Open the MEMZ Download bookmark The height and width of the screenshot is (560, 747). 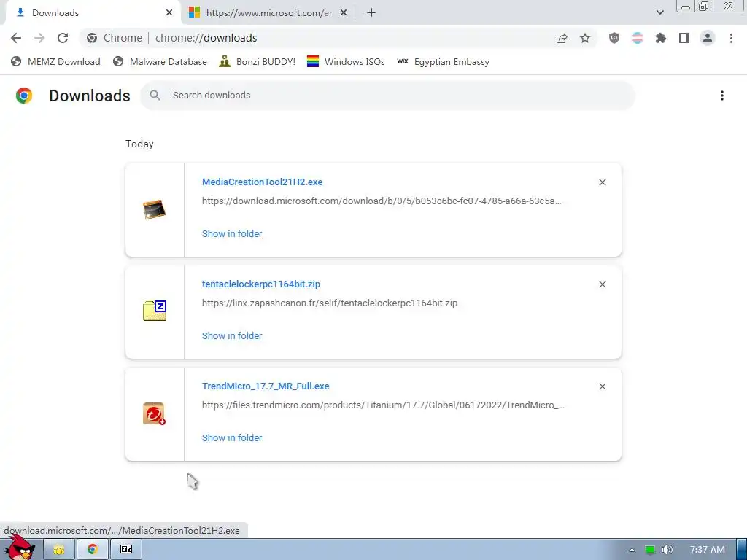click(x=55, y=62)
